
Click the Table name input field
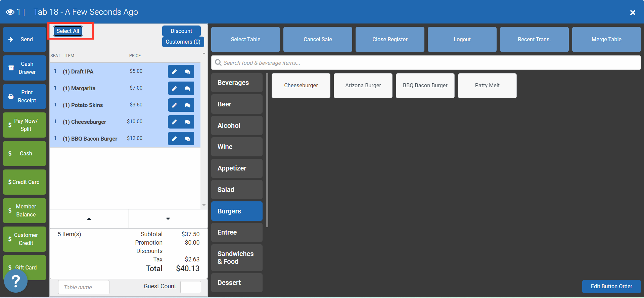click(84, 287)
